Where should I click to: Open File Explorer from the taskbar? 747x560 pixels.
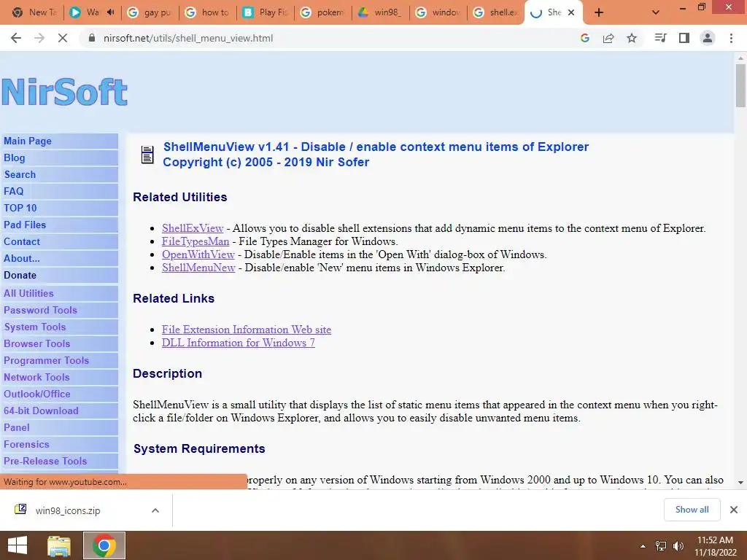point(59,545)
